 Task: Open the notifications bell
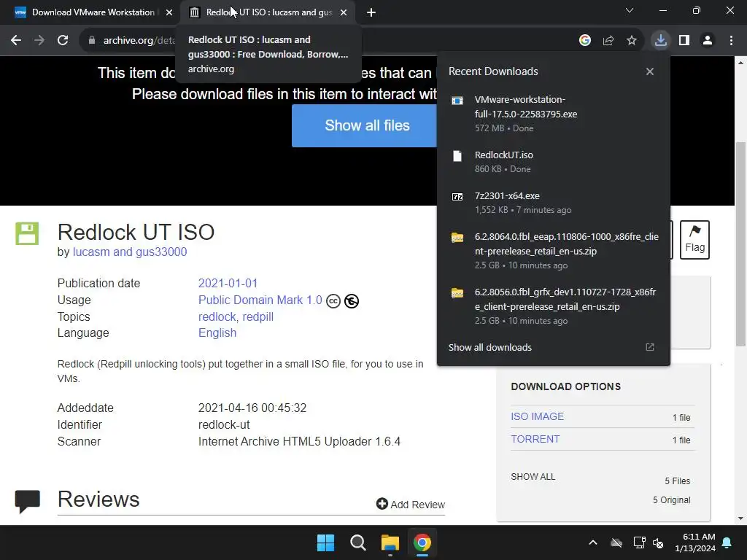click(x=727, y=542)
